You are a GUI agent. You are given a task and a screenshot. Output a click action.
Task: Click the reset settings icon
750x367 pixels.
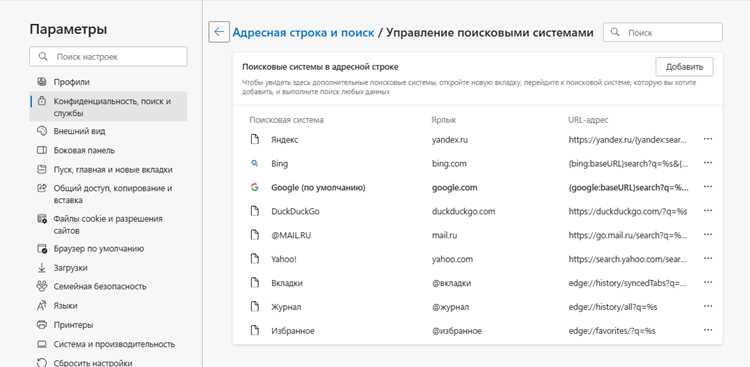point(42,363)
